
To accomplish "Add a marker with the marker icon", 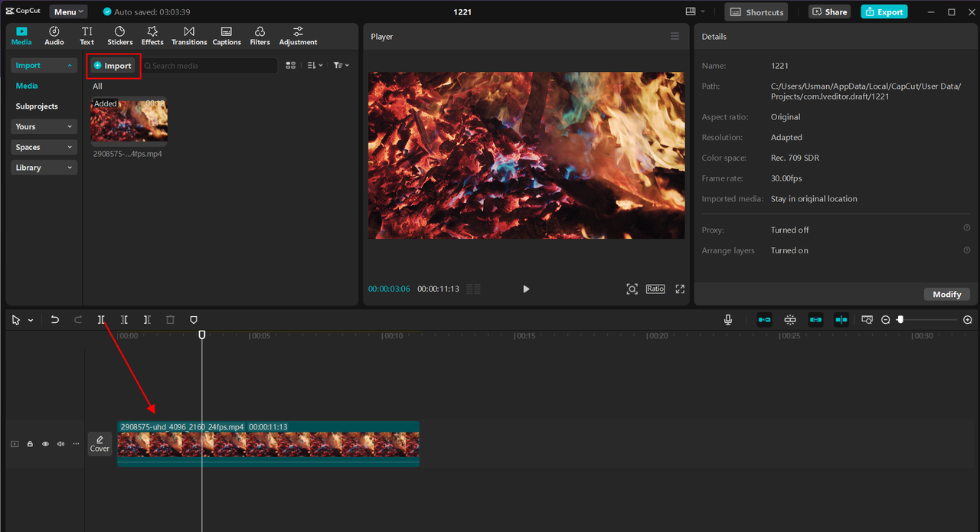I will click(x=193, y=319).
